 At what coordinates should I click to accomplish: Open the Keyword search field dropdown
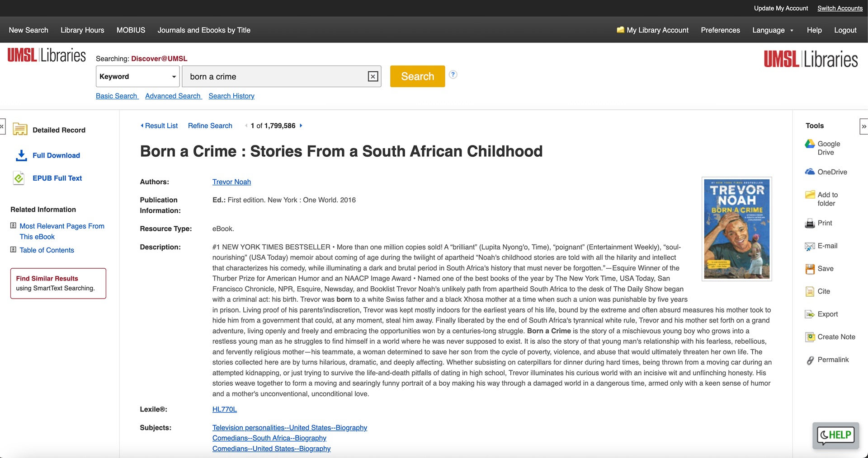coord(138,76)
